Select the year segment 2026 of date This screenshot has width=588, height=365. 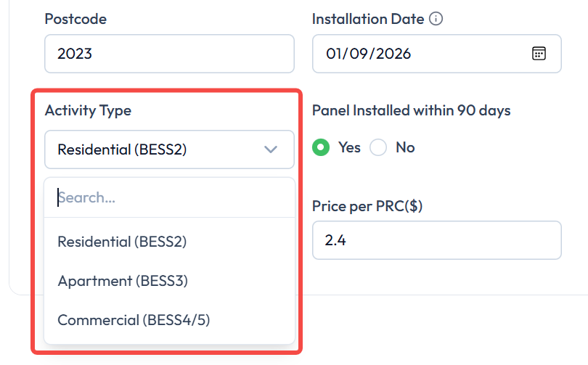(x=393, y=54)
